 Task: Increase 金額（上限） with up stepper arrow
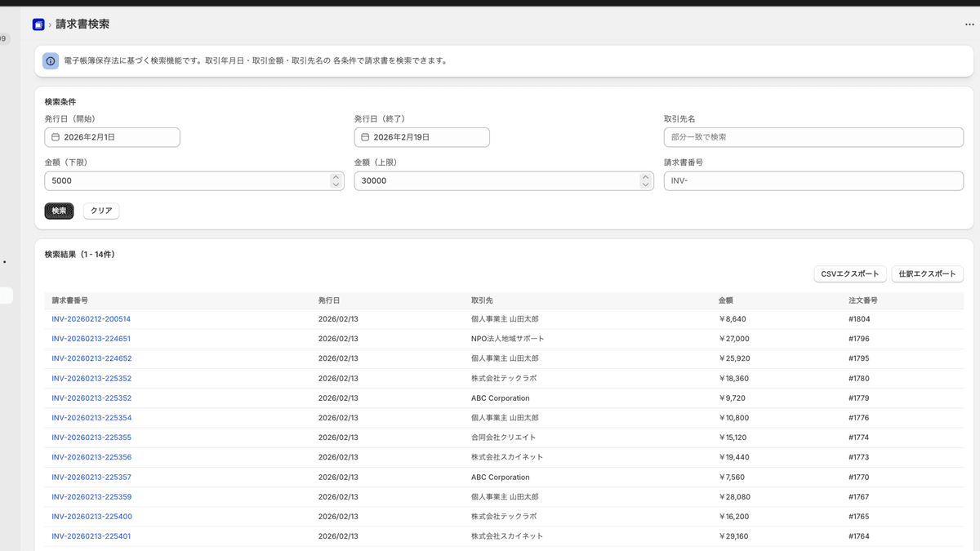[646, 176]
